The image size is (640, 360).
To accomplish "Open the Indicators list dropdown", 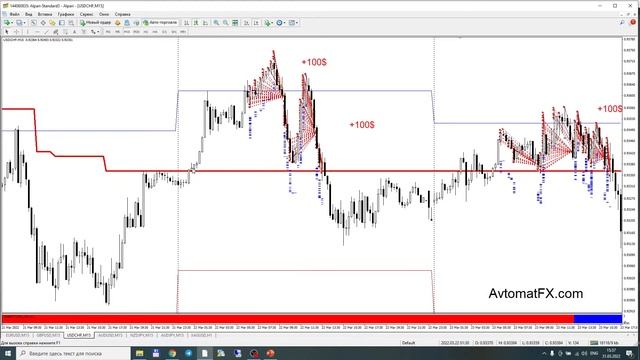I will tap(269, 23).
